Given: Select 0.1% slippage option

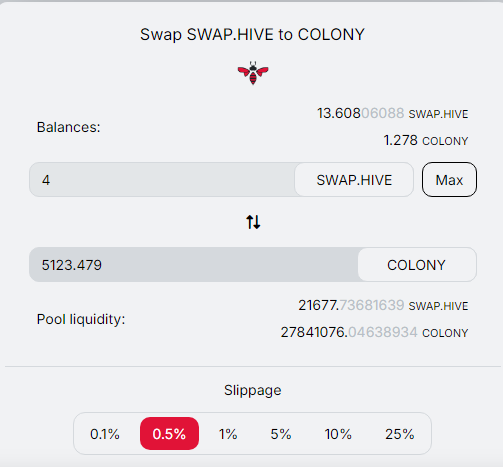Looking at the screenshot, I should 105,434.
